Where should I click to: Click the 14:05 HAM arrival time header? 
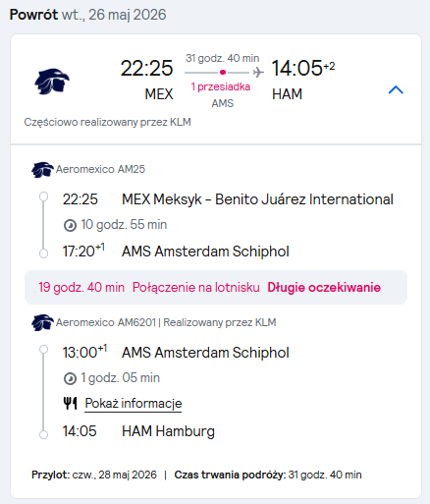303,81
